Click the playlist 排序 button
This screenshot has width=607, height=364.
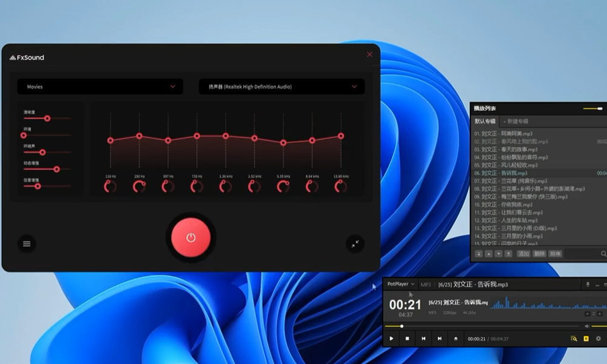point(555,254)
